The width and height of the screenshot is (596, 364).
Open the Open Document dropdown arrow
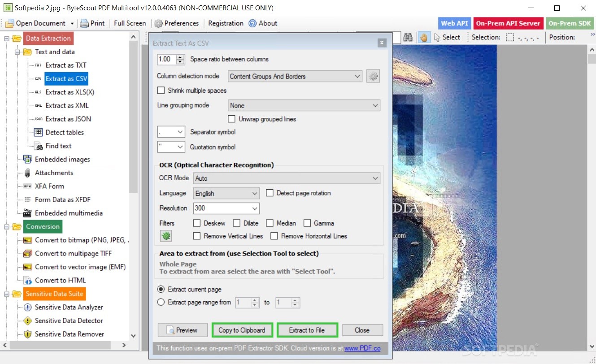pyautogui.click(x=72, y=24)
